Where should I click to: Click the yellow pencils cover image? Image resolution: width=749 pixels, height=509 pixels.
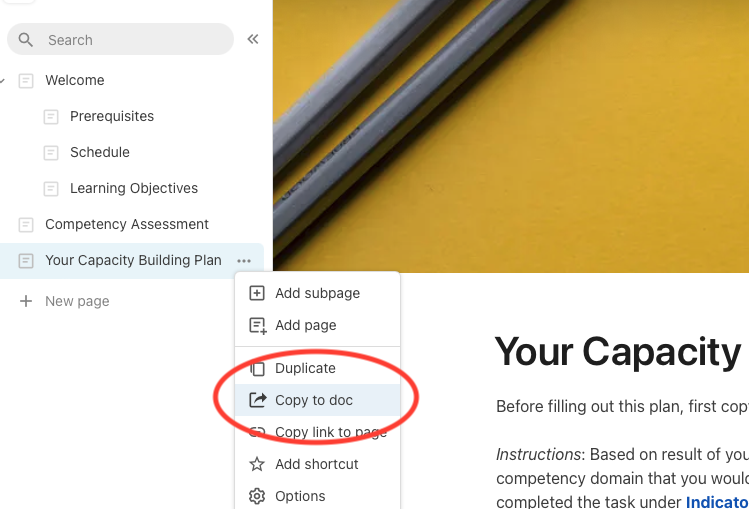pyautogui.click(x=510, y=130)
